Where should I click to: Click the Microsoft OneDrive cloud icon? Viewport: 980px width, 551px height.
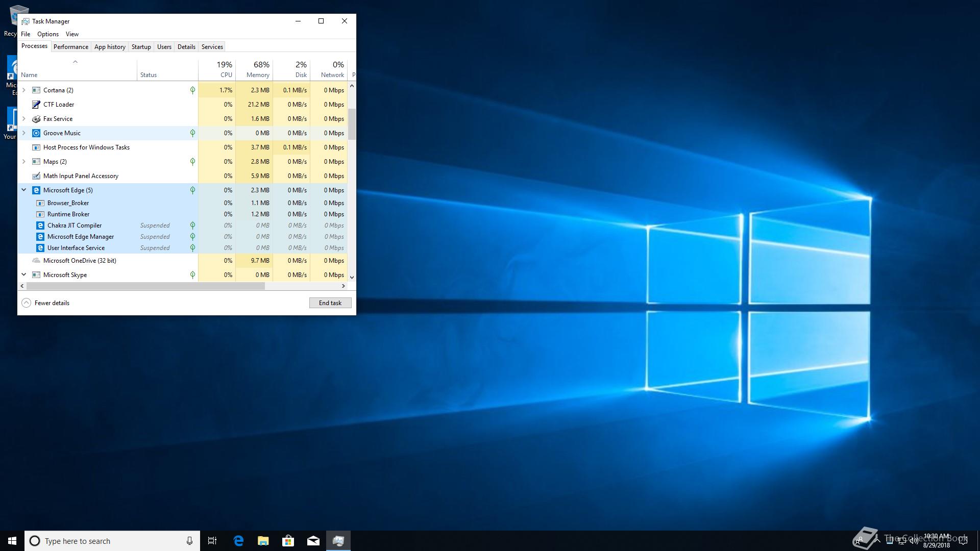36,261
